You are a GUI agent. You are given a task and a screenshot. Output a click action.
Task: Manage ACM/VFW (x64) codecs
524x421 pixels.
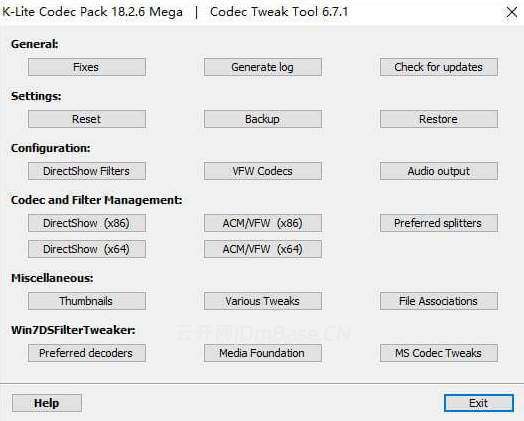[263, 249]
